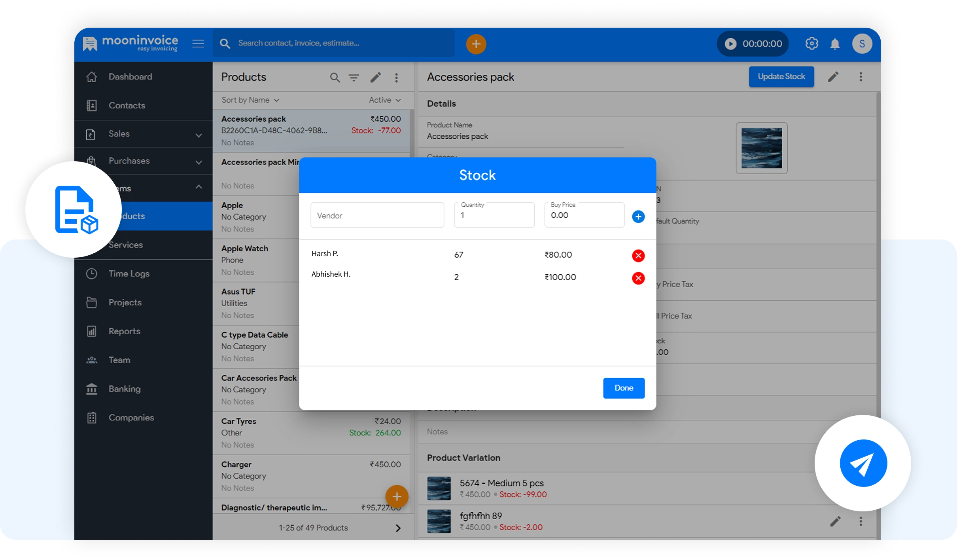
Task: Click the products list search icon
Action: (x=335, y=77)
